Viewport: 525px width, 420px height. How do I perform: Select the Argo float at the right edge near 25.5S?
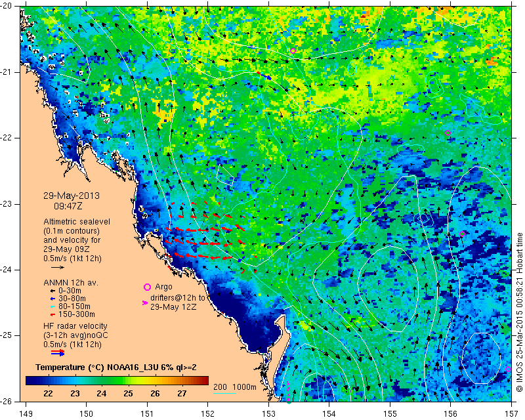(508, 369)
